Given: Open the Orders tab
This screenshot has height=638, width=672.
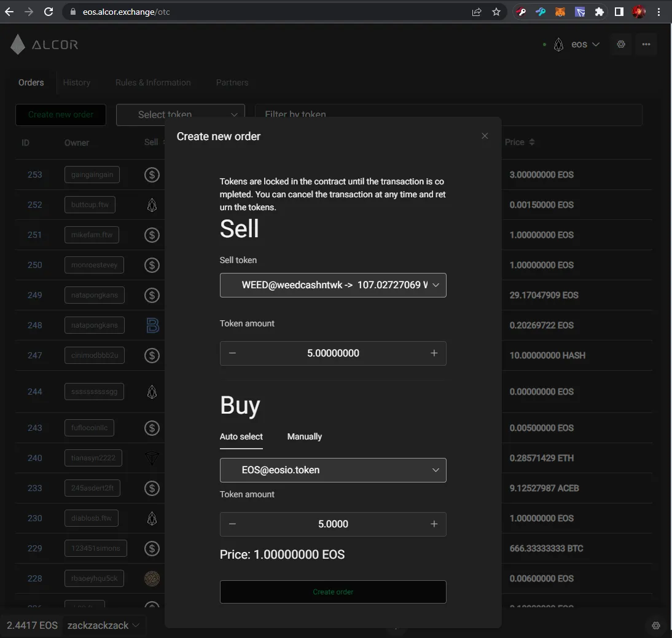Looking at the screenshot, I should tap(31, 82).
